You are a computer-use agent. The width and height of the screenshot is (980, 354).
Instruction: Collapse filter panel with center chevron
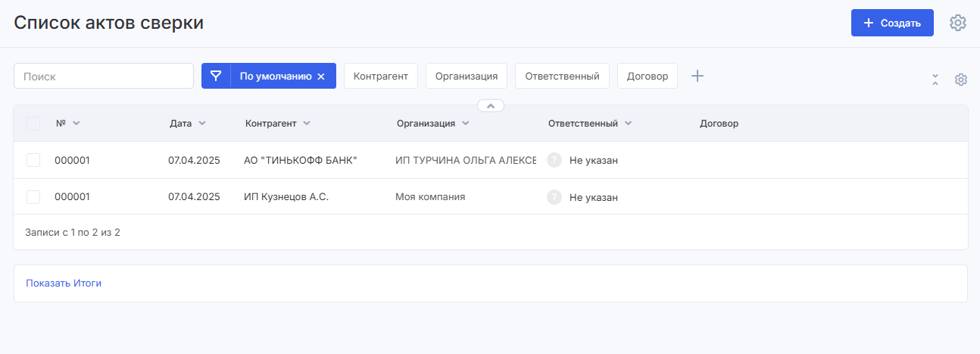click(491, 105)
